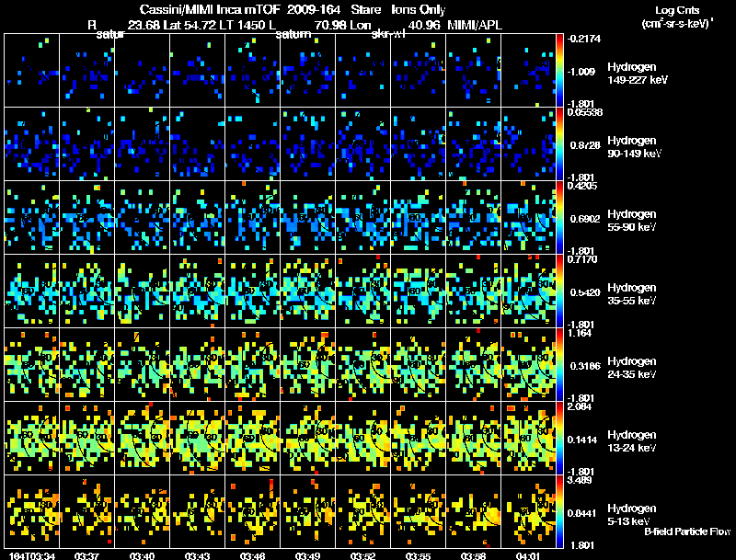Click the 04:01 time label
736x560 pixels.
(x=528, y=556)
